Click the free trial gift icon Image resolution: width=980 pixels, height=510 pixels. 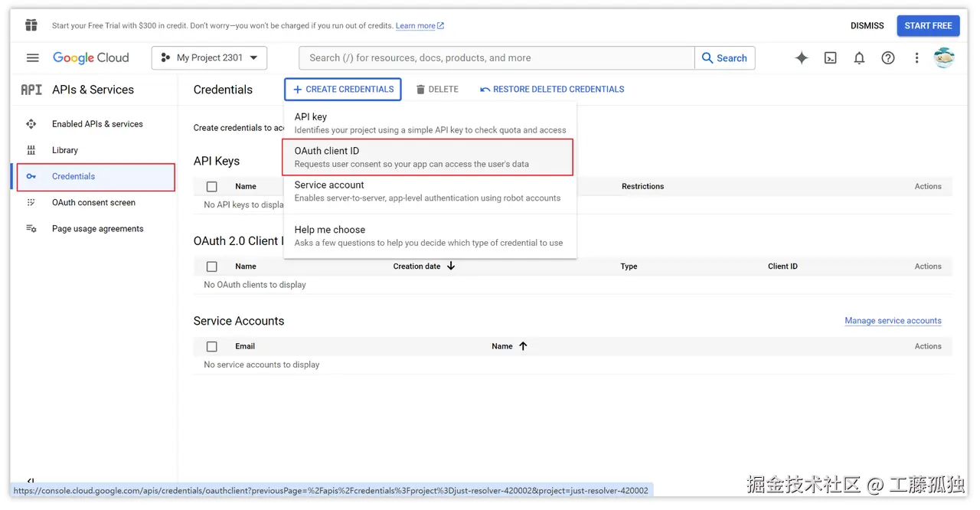click(x=31, y=25)
